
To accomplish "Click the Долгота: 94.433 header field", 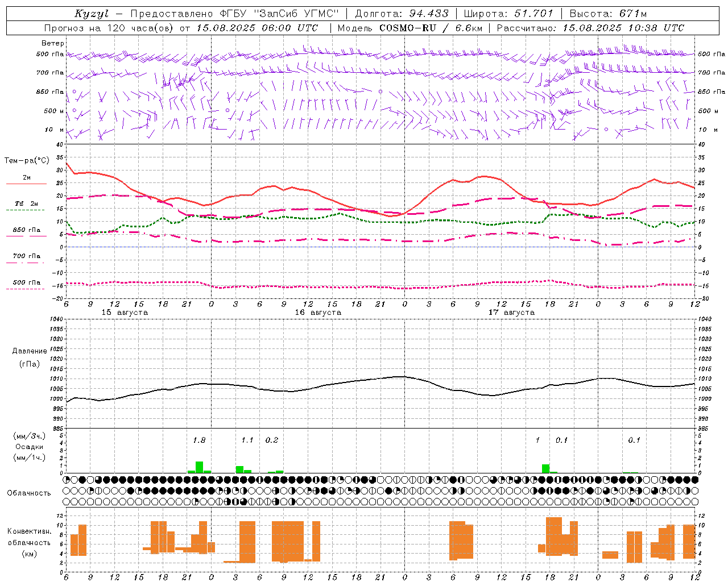I will (x=402, y=14).
